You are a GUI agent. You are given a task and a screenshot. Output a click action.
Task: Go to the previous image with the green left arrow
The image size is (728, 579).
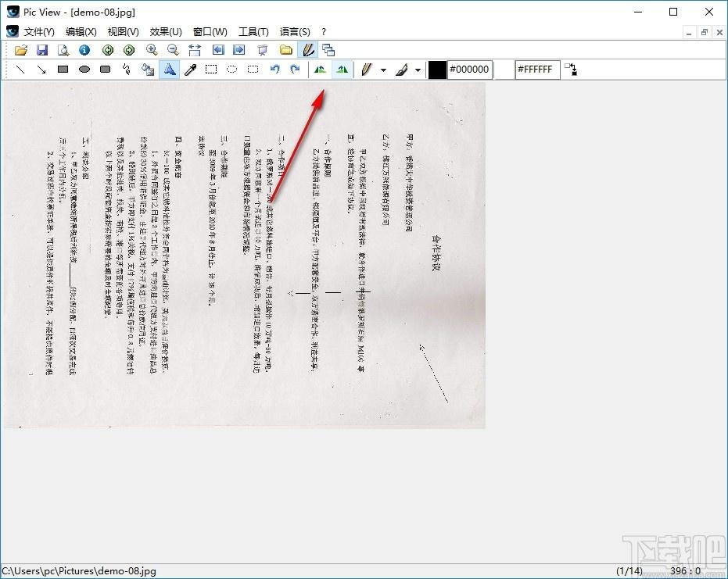pyautogui.click(x=108, y=50)
